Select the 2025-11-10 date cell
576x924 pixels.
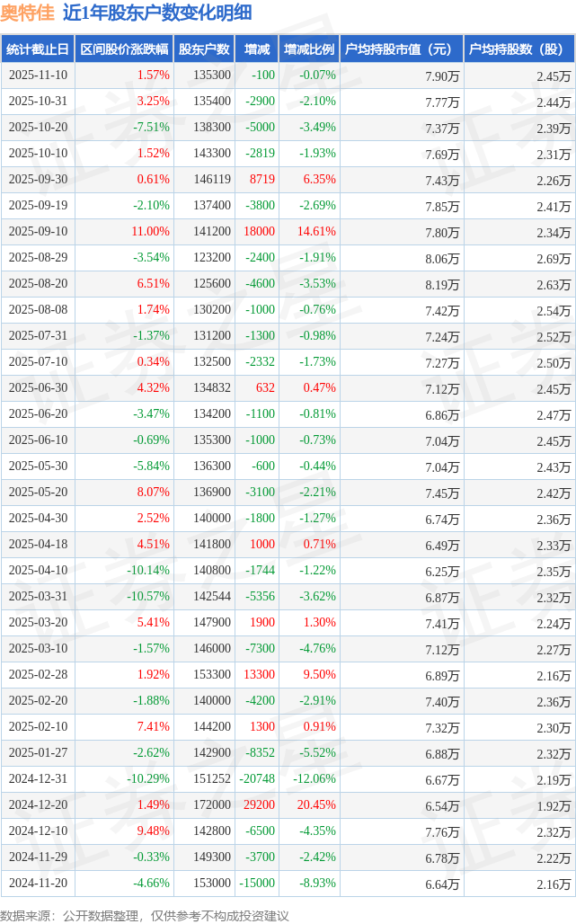[38, 76]
